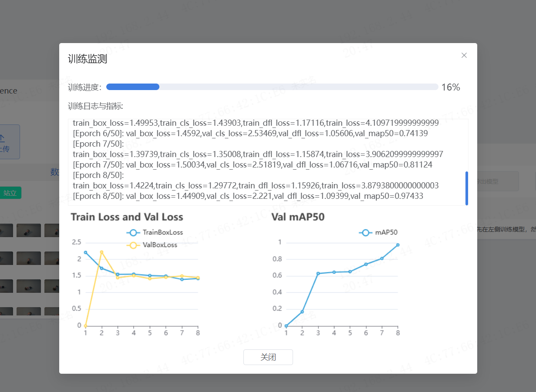Select the mAP50 data point at epoch 3
The image size is (536, 392).
[318, 273]
